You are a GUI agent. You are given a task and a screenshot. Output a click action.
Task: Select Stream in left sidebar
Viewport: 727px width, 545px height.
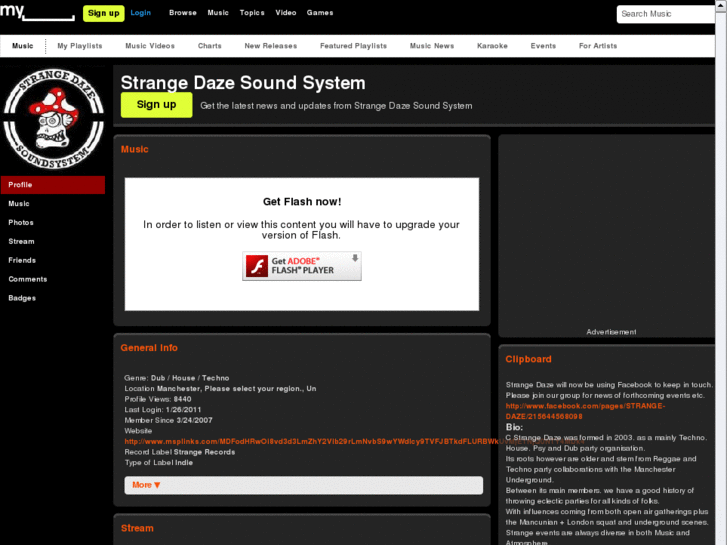click(x=21, y=242)
